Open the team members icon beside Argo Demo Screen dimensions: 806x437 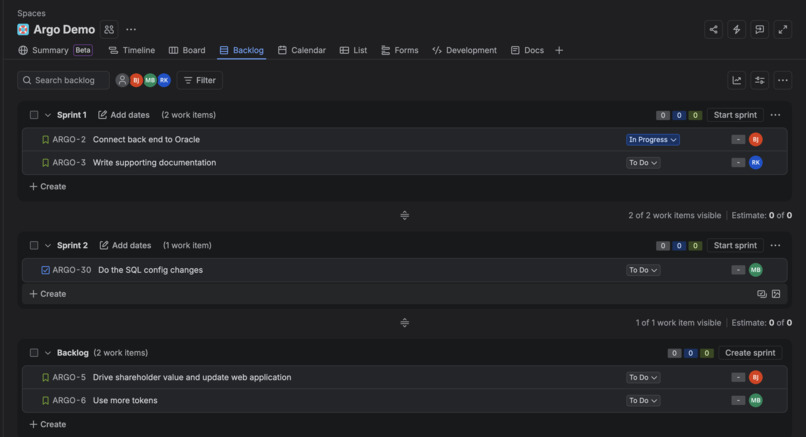click(109, 29)
